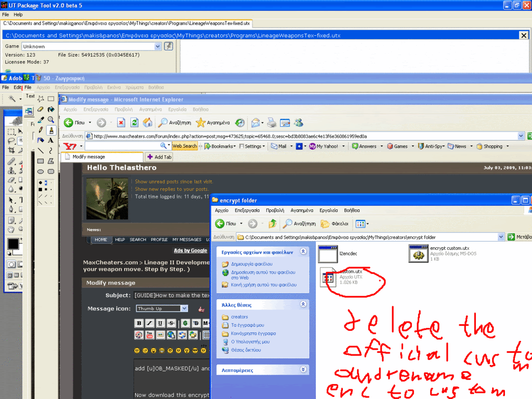
Task: Click the Add Tab button
Action: tap(159, 157)
